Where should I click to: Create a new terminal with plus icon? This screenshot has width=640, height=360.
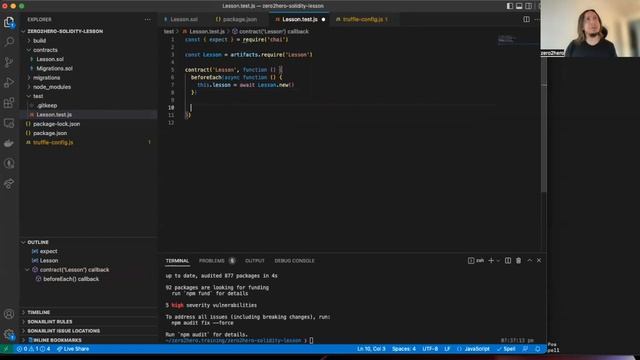pyautogui.click(x=491, y=260)
